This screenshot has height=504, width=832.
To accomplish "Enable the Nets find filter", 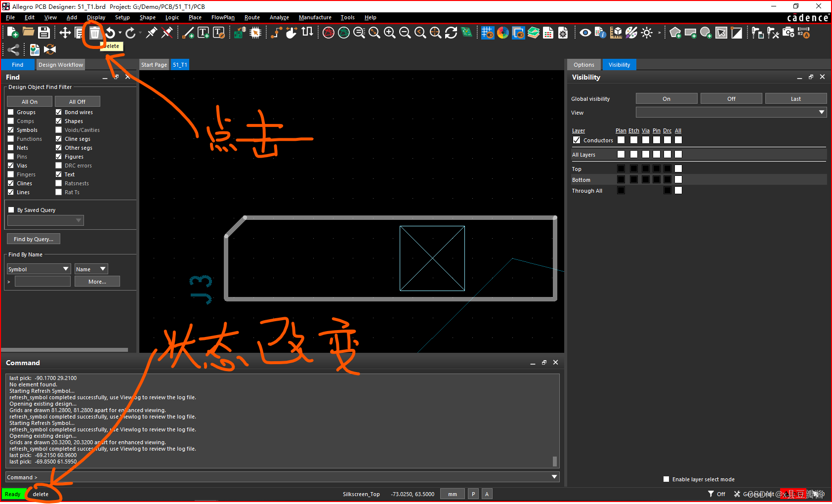I will pos(11,148).
